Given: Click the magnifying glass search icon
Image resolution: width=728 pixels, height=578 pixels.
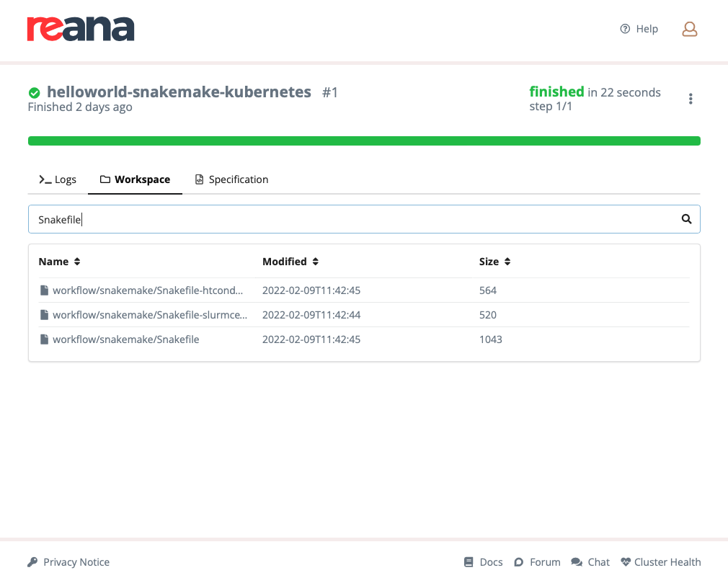Looking at the screenshot, I should (x=685, y=219).
